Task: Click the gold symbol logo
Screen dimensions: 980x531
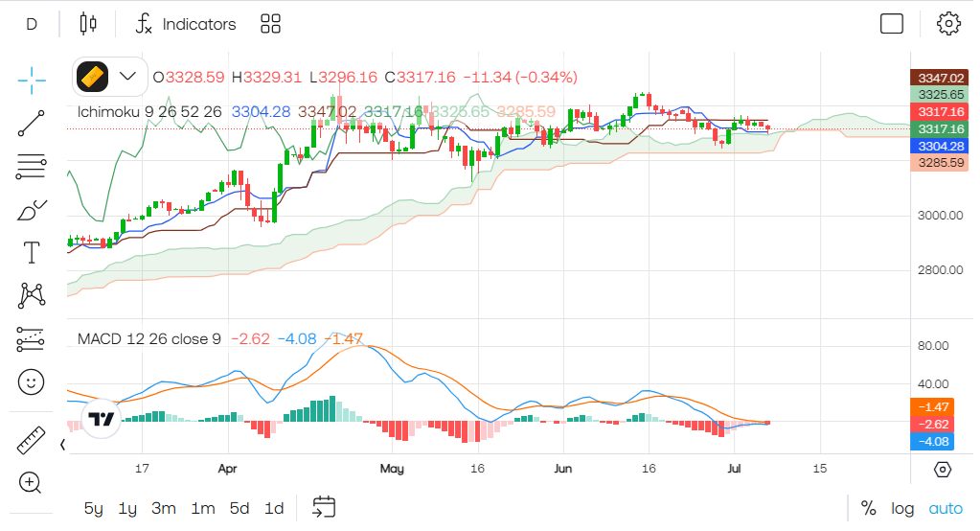Action: coord(93,77)
